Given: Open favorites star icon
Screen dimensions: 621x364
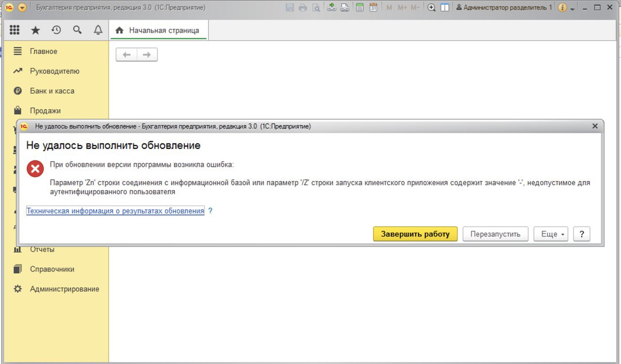Looking at the screenshot, I should coord(35,30).
